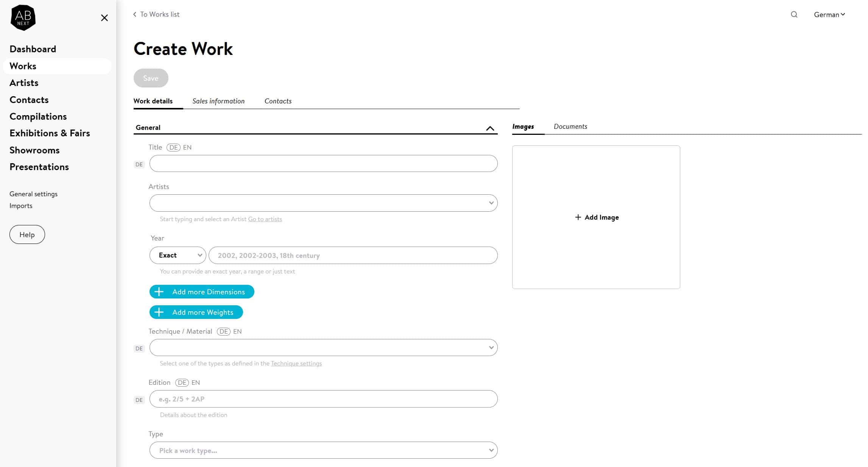Viewport: 868px width, 467px height.
Task: Open the German language dropdown
Action: (829, 14)
